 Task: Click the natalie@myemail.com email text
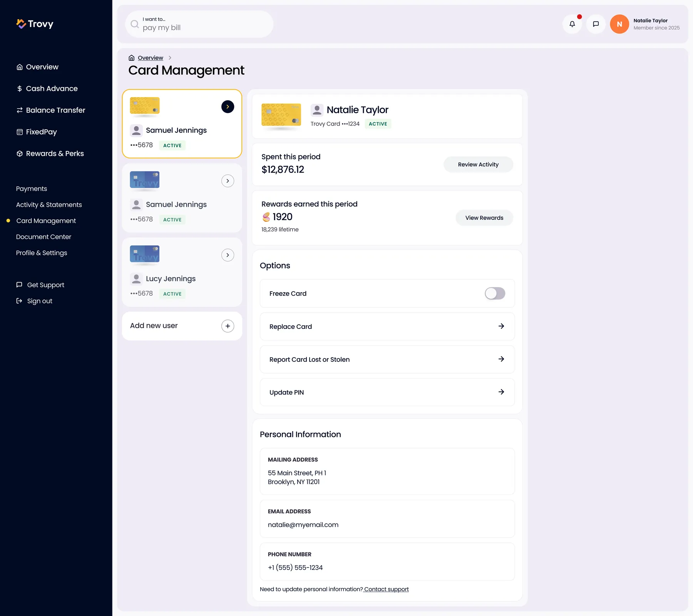pyautogui.click(x=303, y=525)
